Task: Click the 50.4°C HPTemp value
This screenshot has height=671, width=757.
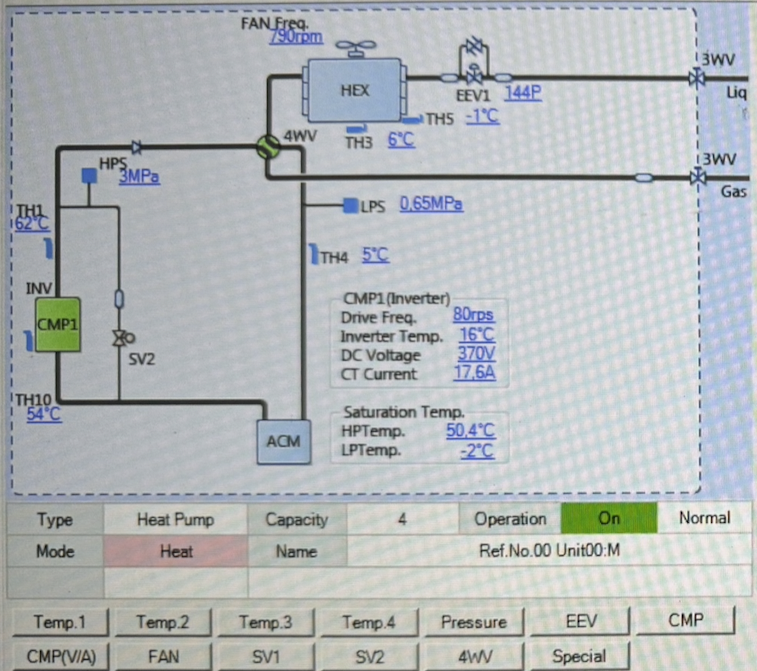Action: click(471, 430)
